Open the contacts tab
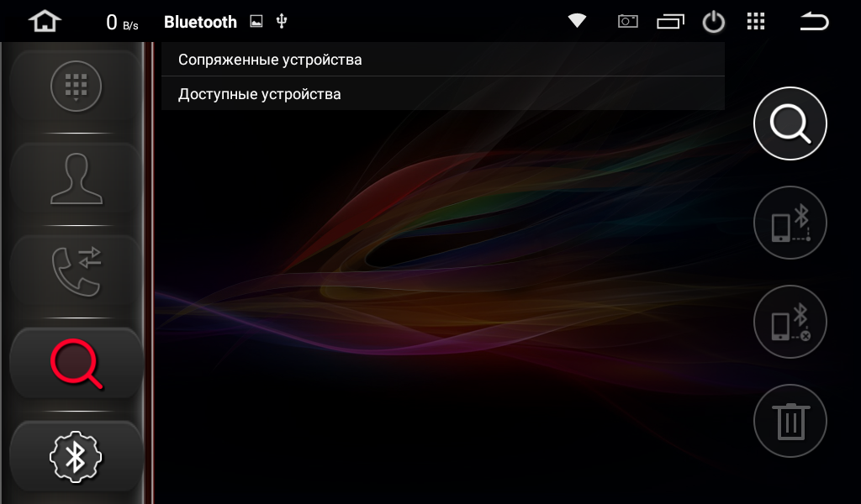The height and width of the screenshot is (504, 861). click(77, 179)
